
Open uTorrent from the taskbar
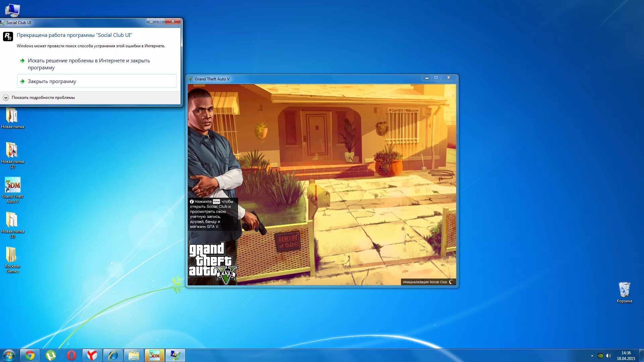tap(51, 355)
